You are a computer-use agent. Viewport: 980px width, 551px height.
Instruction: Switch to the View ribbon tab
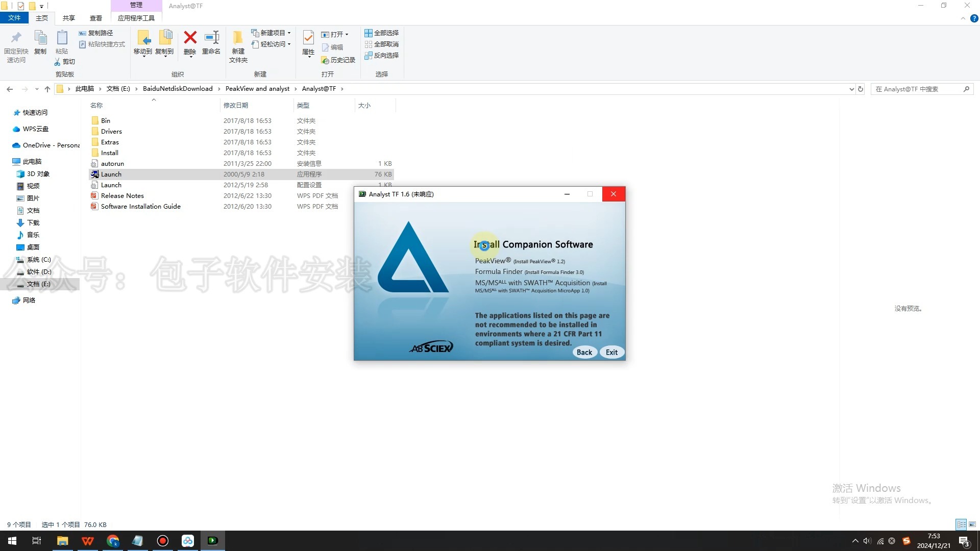(96, 18)
